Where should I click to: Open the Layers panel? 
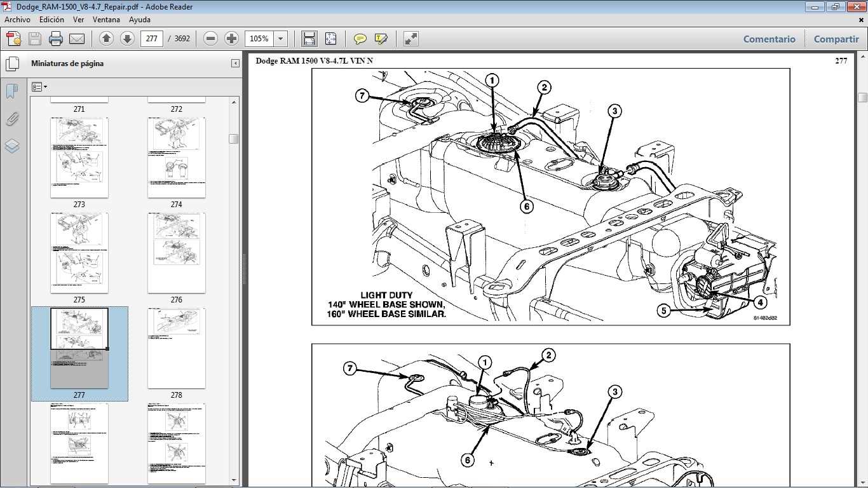pyautogui.click(x=11, y=146)
